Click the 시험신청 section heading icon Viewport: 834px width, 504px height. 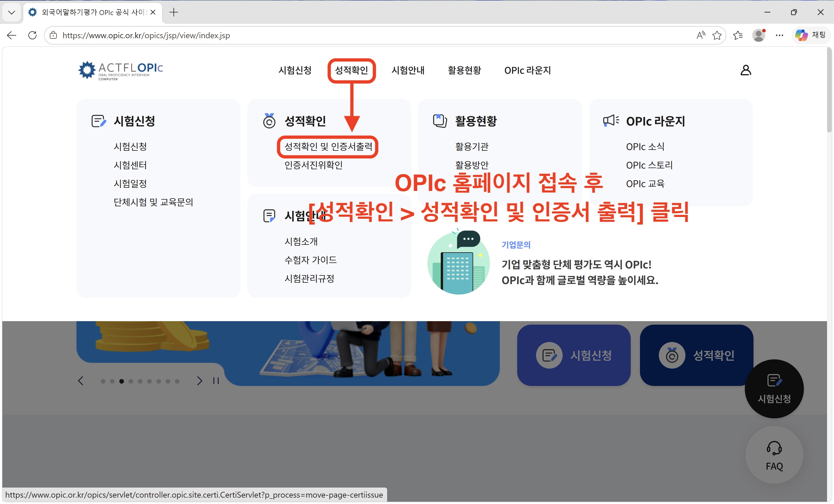coord(99,121)
